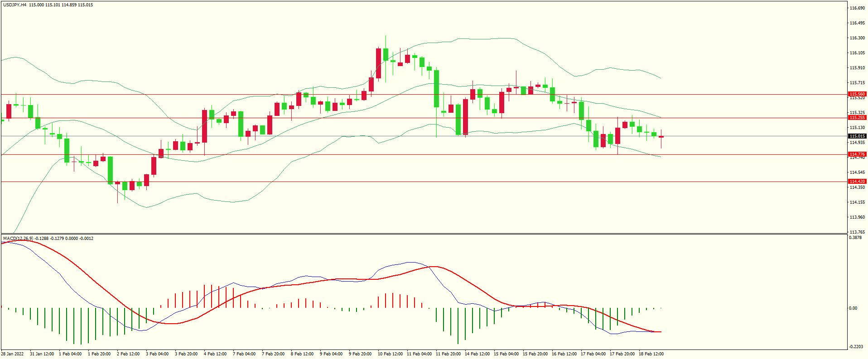Click the 1 Feb 04:00 time label
868x359 pixels.
pos(70,354)
